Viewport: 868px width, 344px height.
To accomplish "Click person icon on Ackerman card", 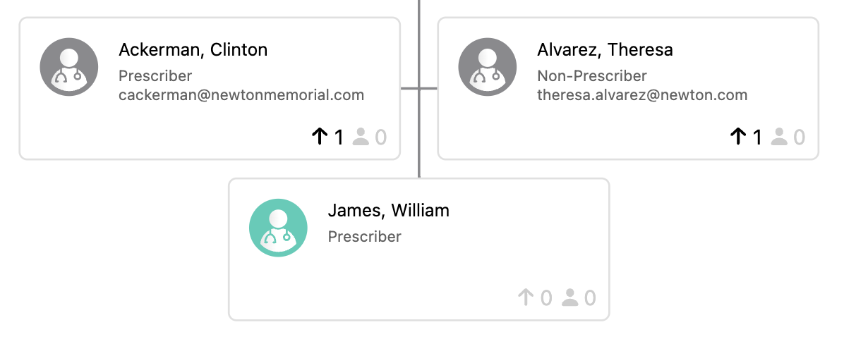I will (361, 137).
